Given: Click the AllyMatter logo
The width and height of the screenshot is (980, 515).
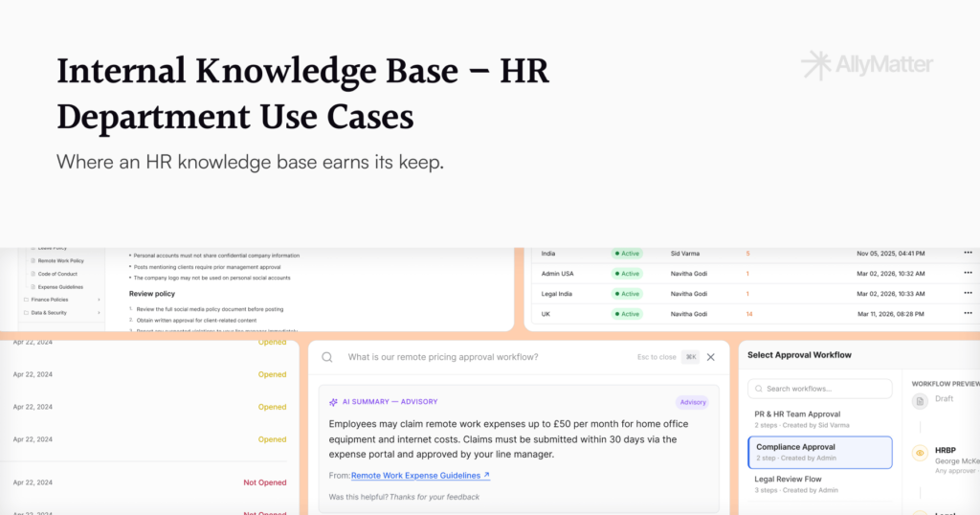Looking at the screenshot, I should click(x=867, y=64).
